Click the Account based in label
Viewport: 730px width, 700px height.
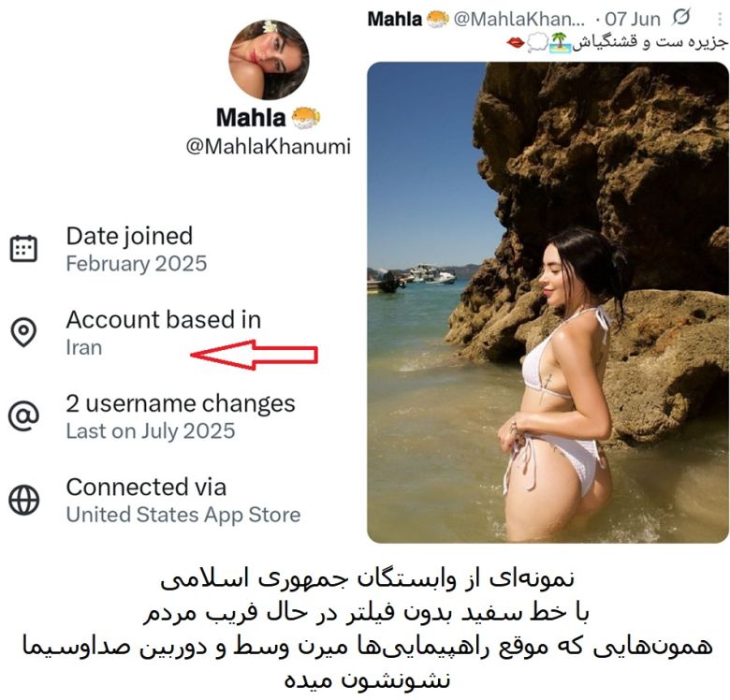coord(164,320)
